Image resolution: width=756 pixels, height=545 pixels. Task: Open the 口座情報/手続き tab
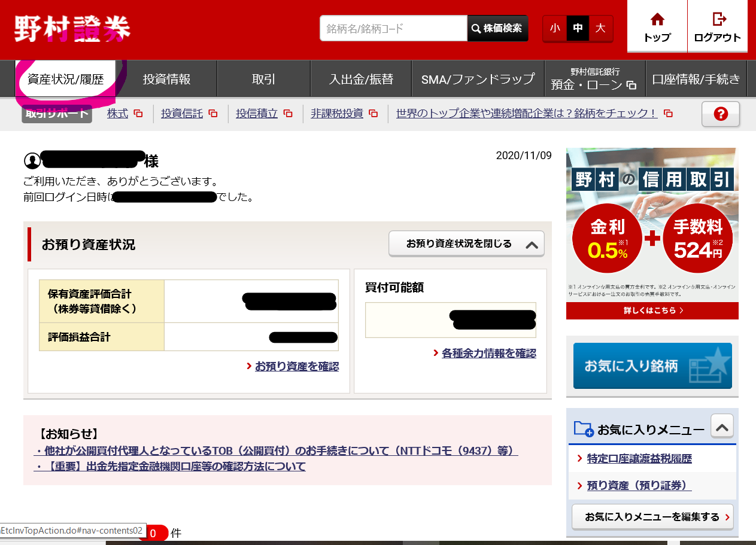click(696, 79)
